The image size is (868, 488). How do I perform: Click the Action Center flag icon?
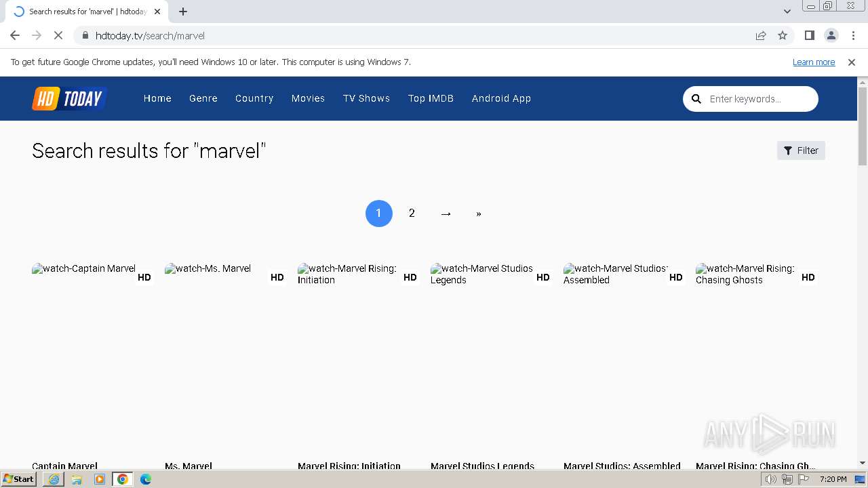click(804, 479)
